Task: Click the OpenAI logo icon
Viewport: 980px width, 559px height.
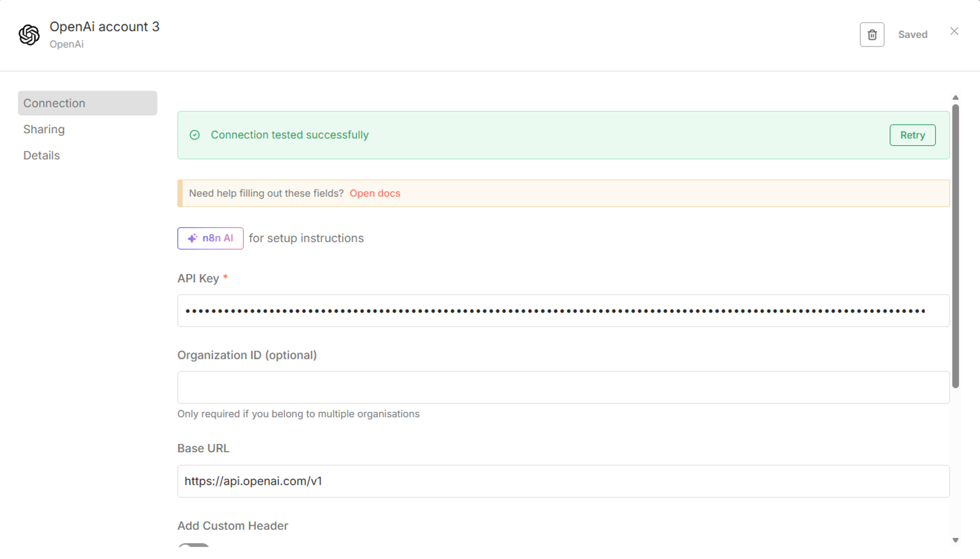Action: click(29, 35)
